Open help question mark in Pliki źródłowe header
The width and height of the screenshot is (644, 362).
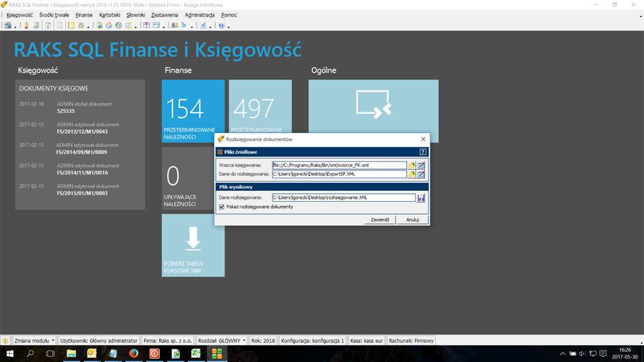(x=423, y=152)
